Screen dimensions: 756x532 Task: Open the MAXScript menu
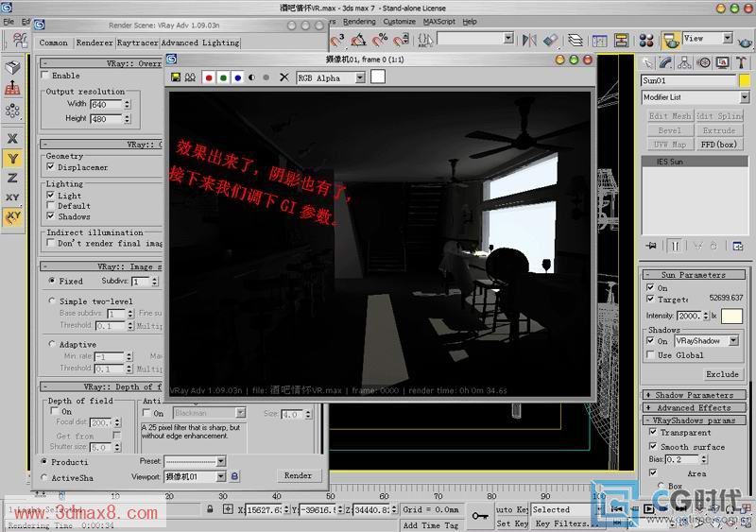(439, 21)
